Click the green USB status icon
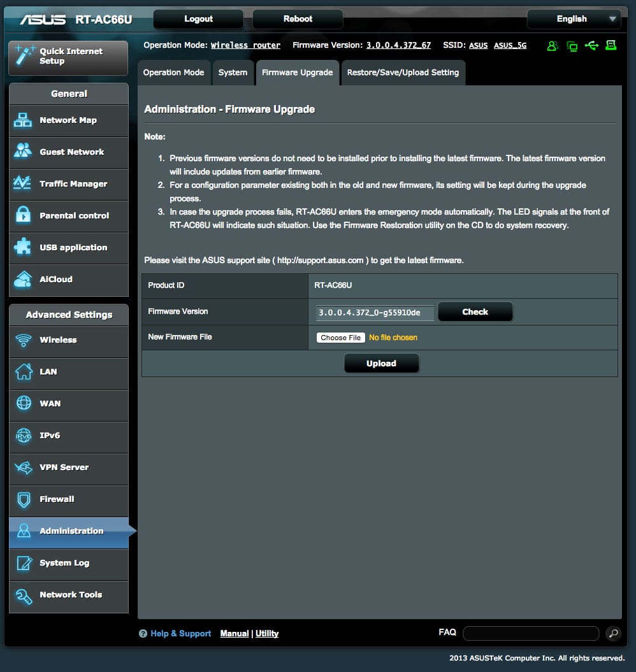This screenshot has height=672, width=636. tap(591, 45)
